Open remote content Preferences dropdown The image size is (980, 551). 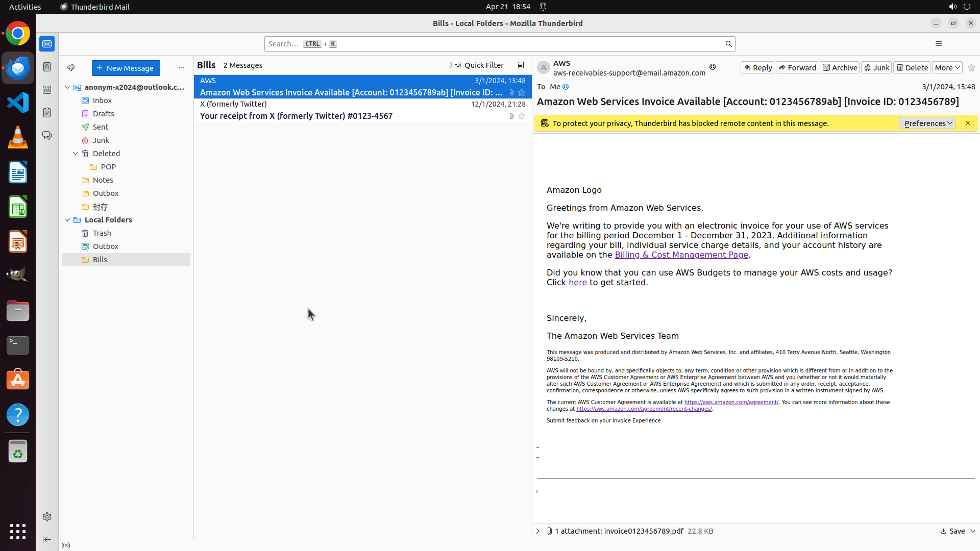[x=927, y=123]
